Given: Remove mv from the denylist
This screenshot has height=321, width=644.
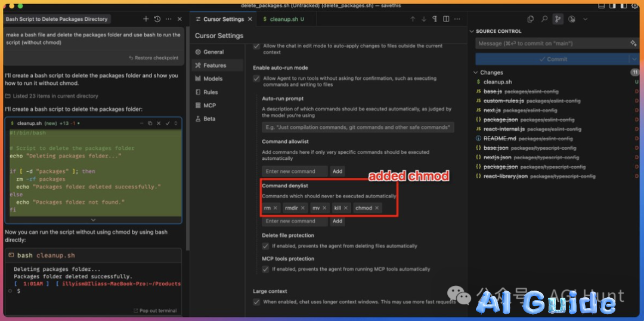Looking at the screenshot, I should click(x=324, y=208).
